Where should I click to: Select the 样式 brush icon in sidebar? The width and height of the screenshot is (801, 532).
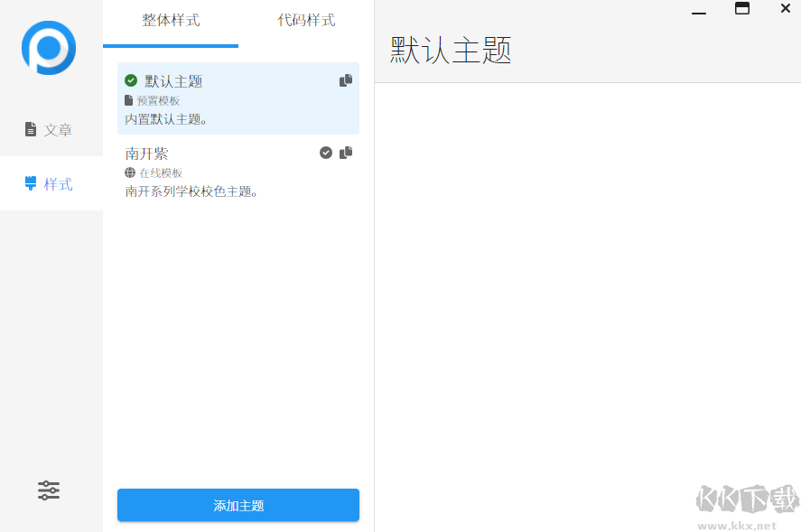(x=29, y=183)
